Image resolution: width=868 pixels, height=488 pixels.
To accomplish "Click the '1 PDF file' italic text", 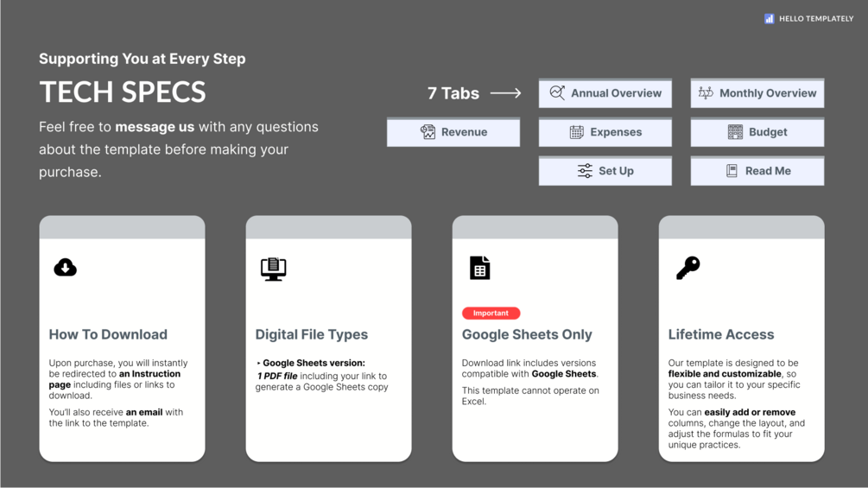I will (276, 377).
